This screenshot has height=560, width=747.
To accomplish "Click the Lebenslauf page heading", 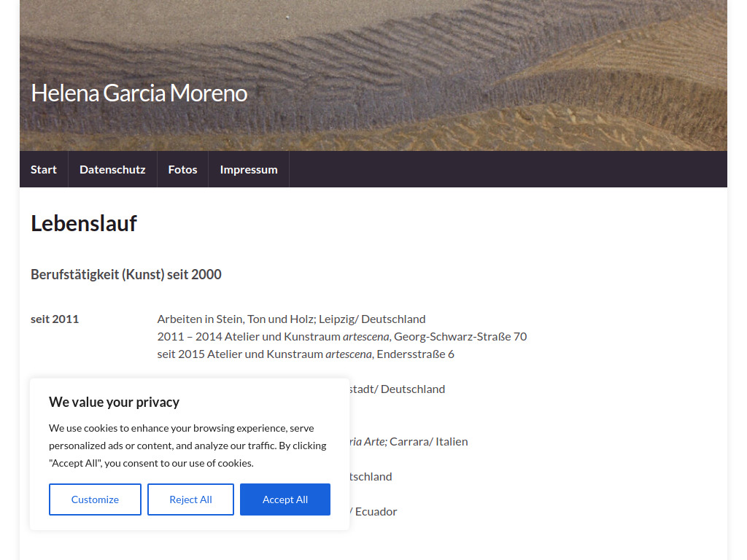I will coord(83,223).
